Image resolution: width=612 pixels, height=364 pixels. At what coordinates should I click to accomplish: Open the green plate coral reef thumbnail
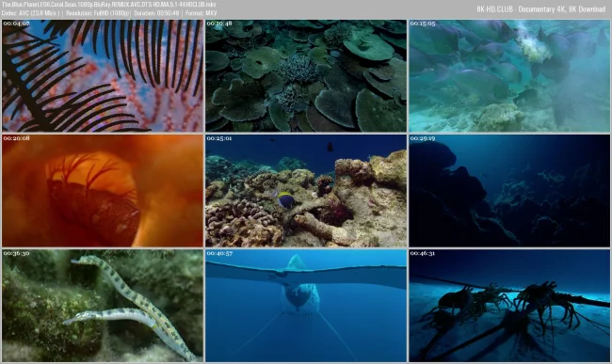point(306,75)
